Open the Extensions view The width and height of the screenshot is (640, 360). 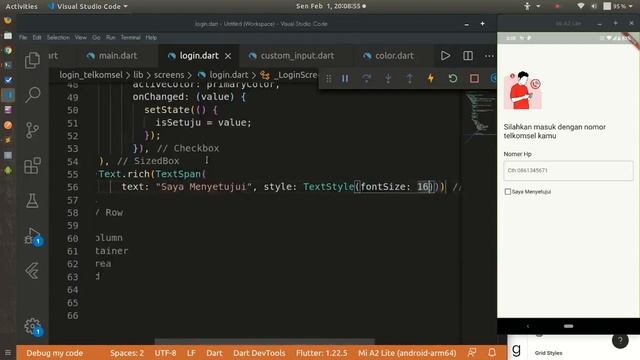[32, 165]
